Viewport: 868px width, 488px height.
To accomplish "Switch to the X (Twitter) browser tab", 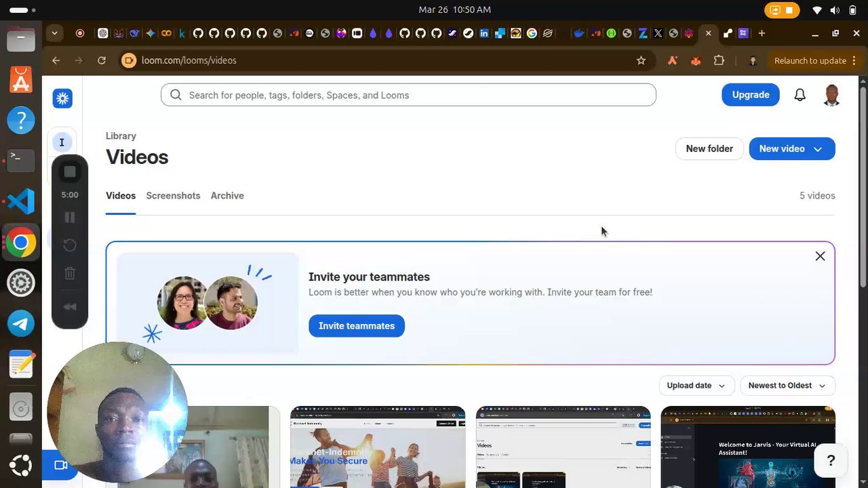I will (x=658, y=33).
